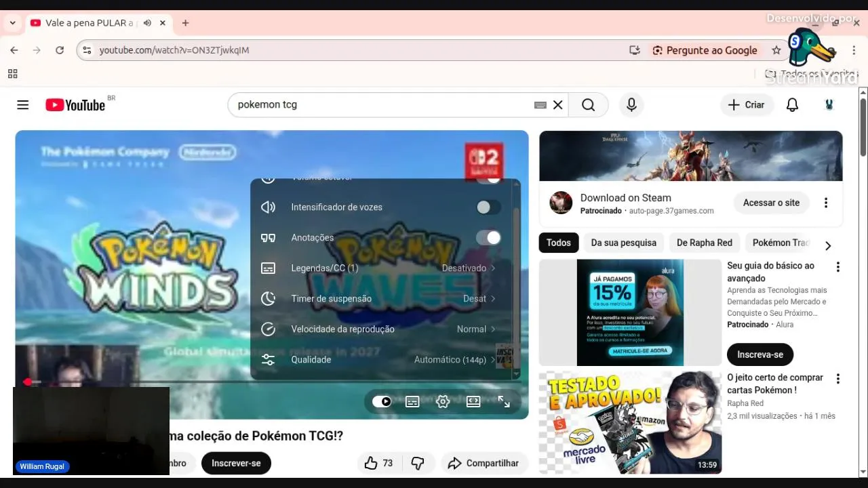The height and width of the screenshot is (488, 868).
Task: Mute the tab via speaker icon
Action: (x=147, y=23)
